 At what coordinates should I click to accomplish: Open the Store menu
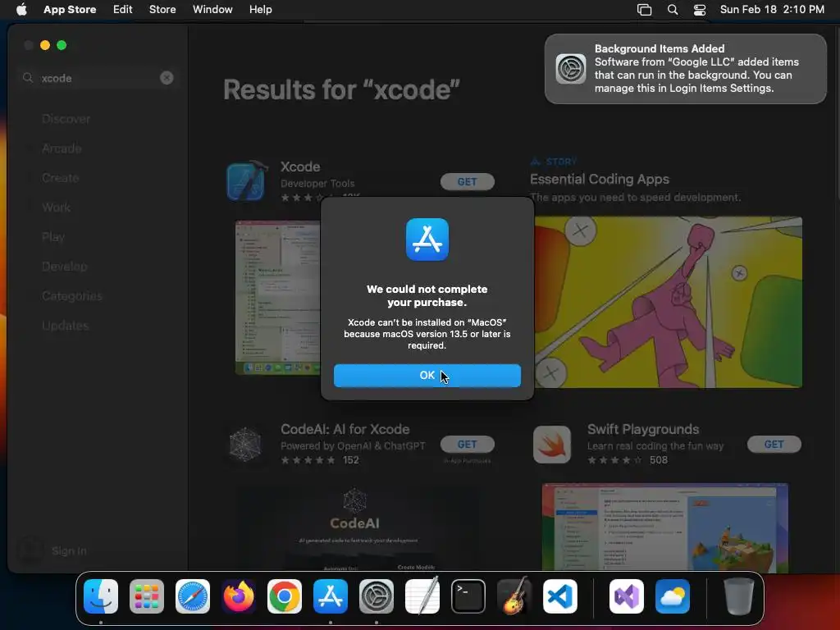pyautogui.click(x=162, y=9)
